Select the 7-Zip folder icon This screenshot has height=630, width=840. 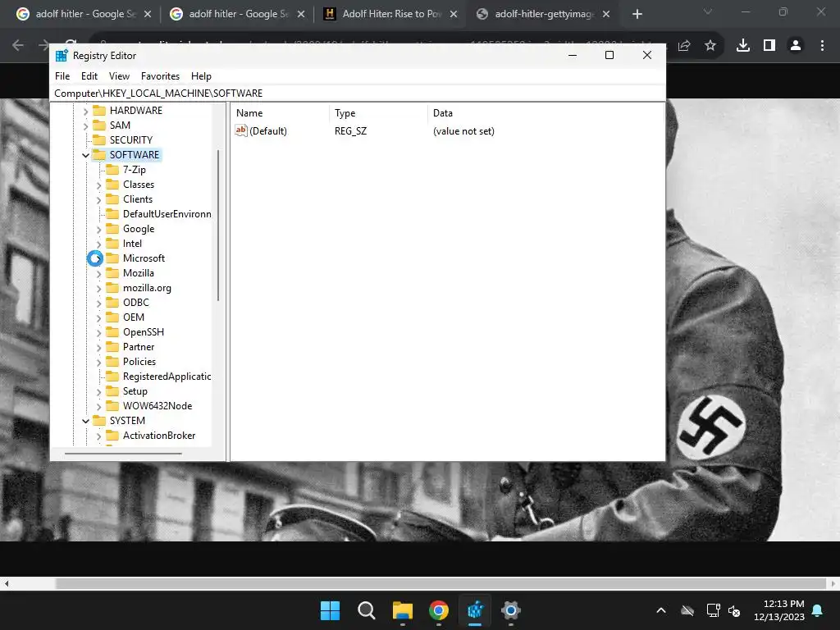point(112,169)
